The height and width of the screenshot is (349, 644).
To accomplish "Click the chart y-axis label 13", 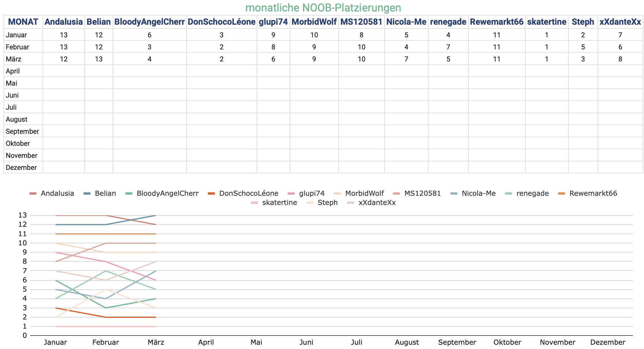I will [22, 215].
